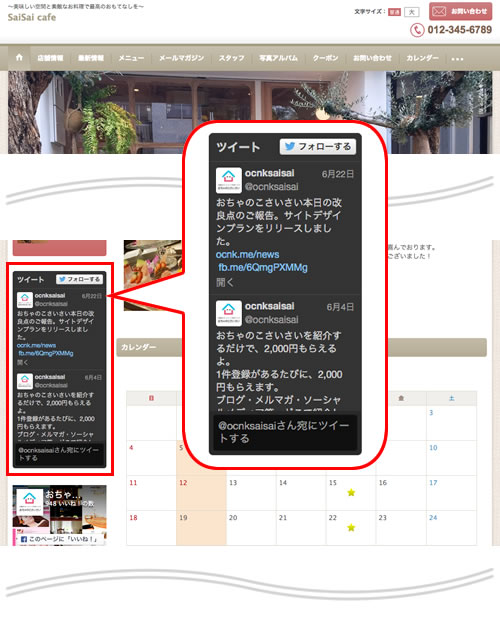Open the 写真アルバム navigation item
Image resolution: width=500 pixels, height=632 pixels.
pos(278,58)
